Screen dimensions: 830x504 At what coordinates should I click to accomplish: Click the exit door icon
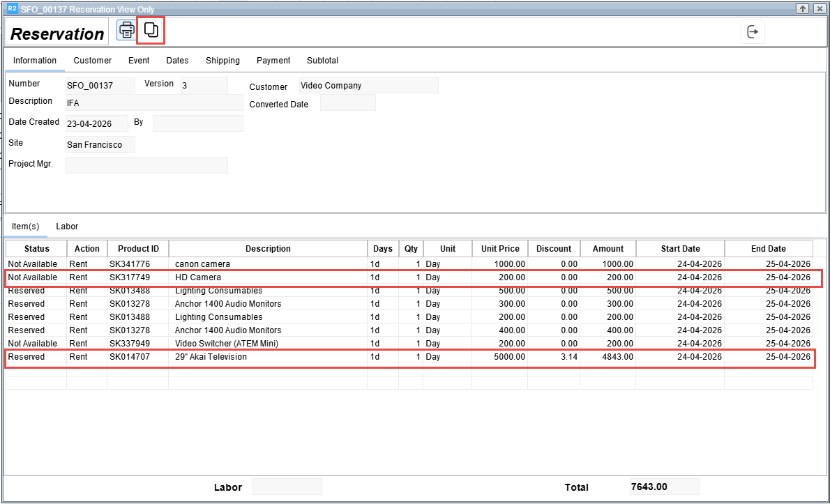click(752, 32)
